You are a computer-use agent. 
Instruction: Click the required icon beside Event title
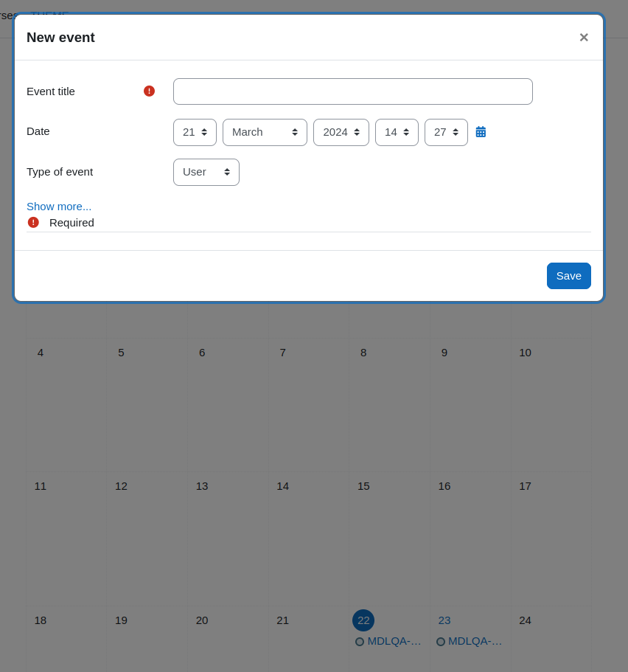[149, 91]
